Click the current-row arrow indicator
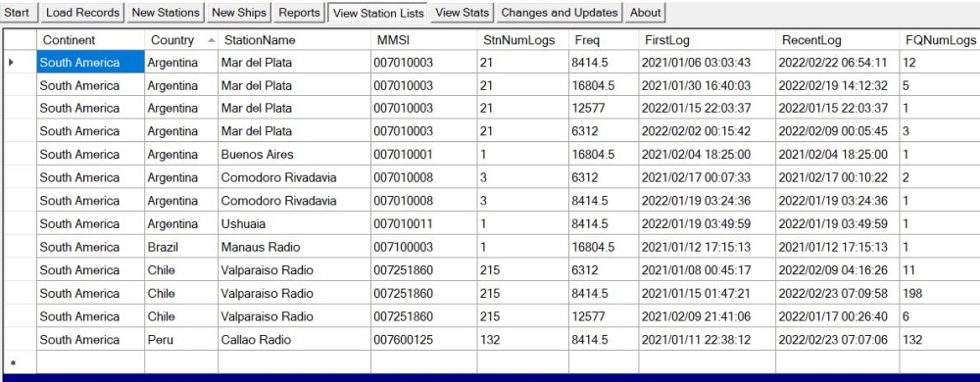The width and height of the screenshot is (980, 382). point(11,63)
